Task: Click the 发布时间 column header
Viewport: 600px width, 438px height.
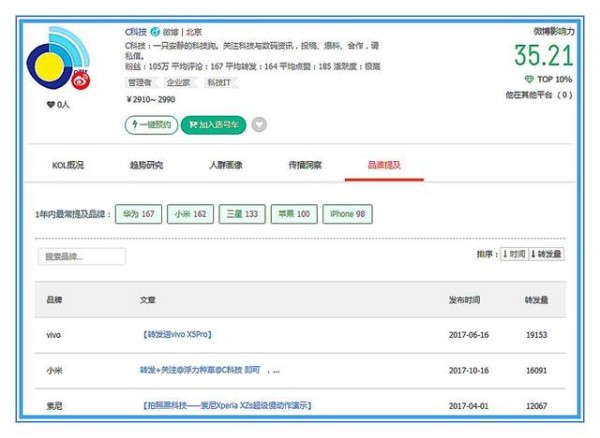Action: pos(464,300)
